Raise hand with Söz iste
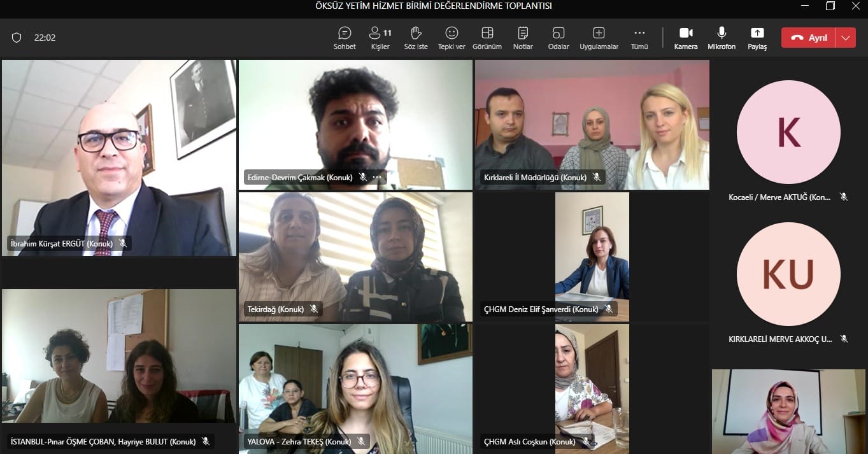Image resolution: width=868 pixels, height=454 pixels. 416,38
